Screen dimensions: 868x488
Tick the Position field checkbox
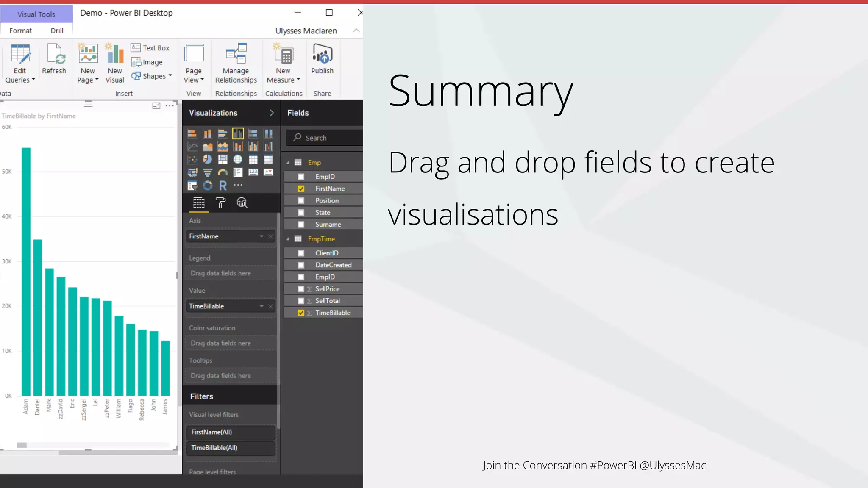point(301,200)
